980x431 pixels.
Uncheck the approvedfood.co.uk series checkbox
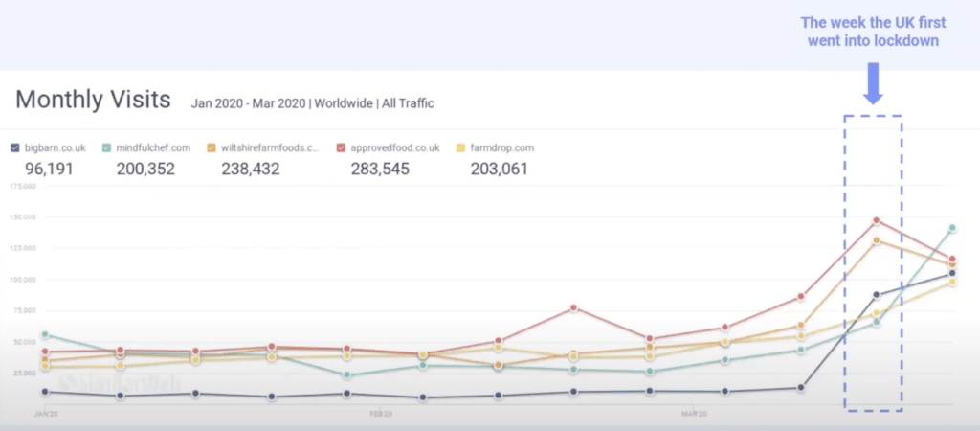click(x=341, y=147)
